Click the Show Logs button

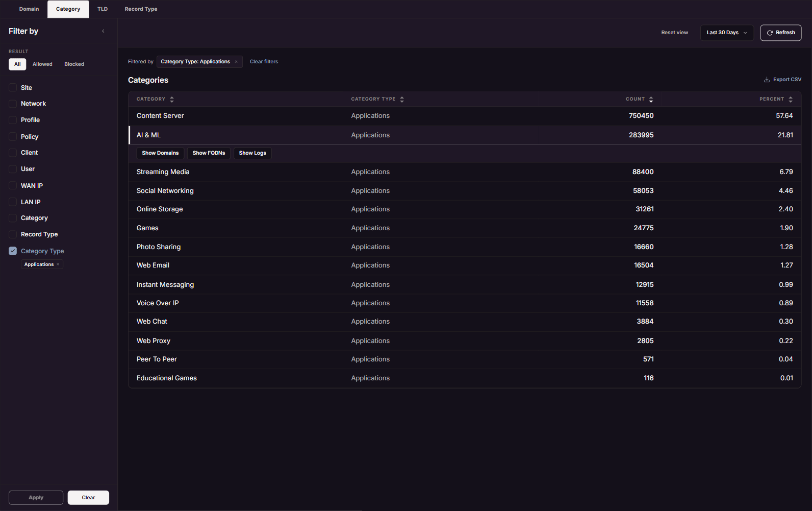(252, 153)
